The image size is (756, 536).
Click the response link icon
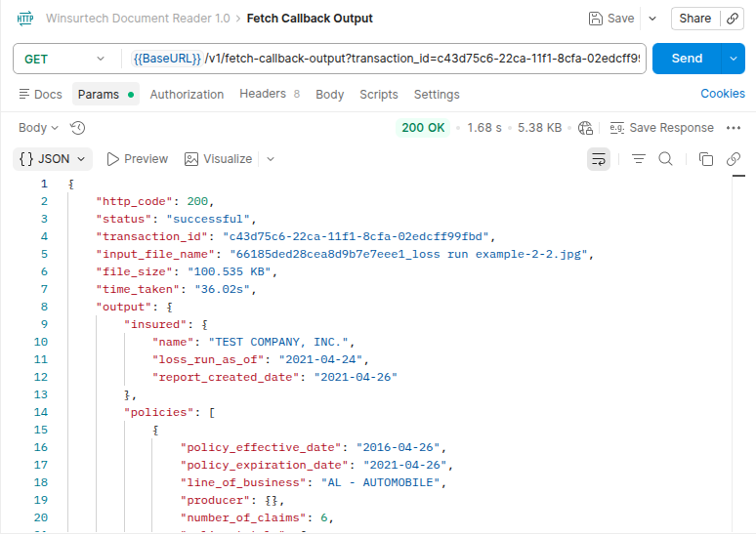point(733,159)
